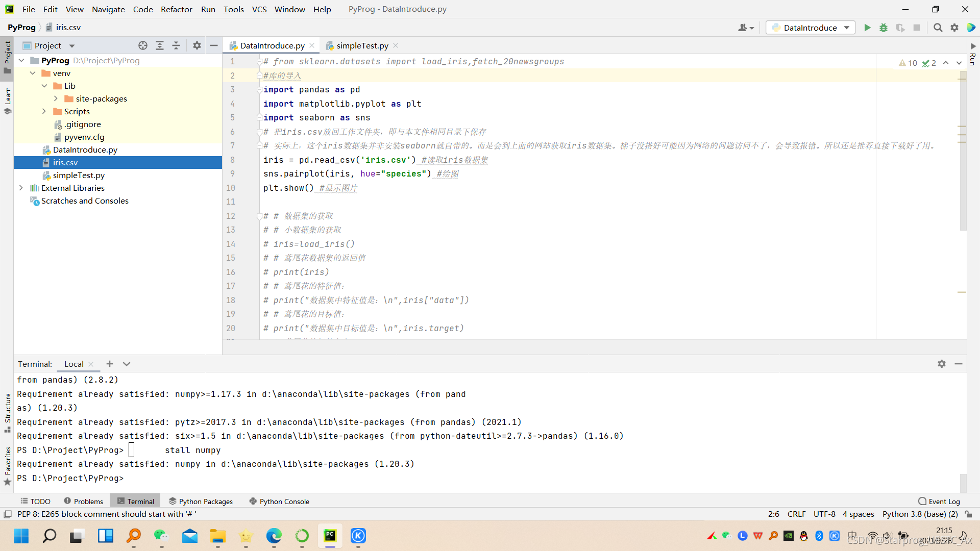This screenshot has width=980, height=551.
Task: Expand all in Project panel
Action: click(x=160, y=45)
